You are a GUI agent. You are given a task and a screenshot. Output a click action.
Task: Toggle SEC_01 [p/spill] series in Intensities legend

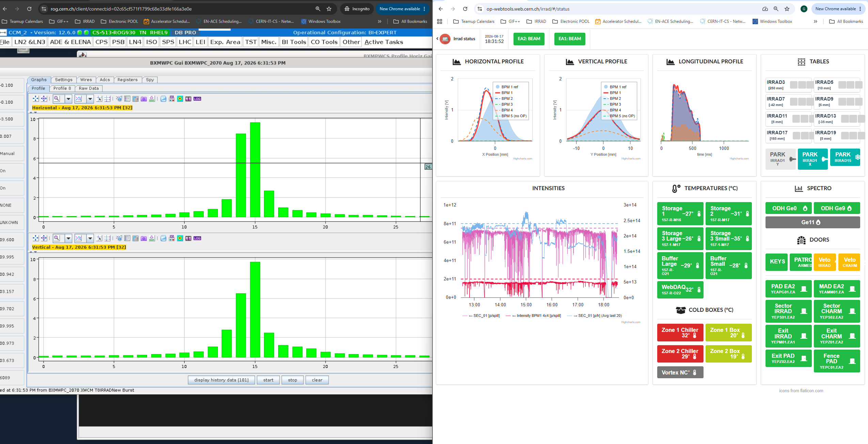coord(481,316)
